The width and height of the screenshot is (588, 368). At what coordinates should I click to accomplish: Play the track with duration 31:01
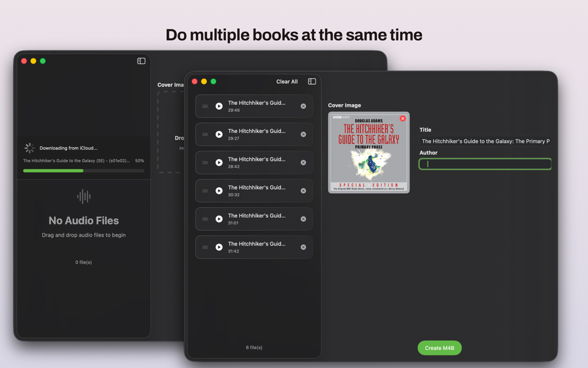click(219, 219)
